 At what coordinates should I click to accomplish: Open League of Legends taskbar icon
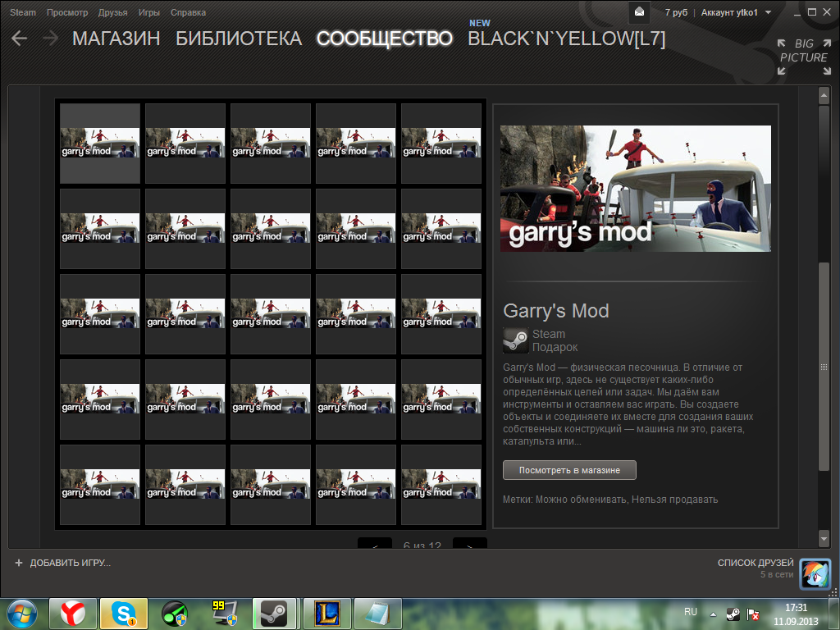tap(326, 614)
